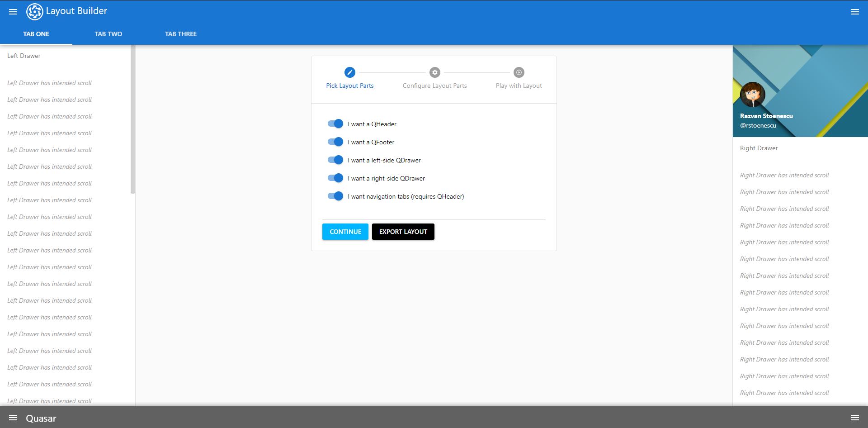Select the pencil icon for Pick Layout Parts step
This screenshot has height=428, width=868.
349,72
